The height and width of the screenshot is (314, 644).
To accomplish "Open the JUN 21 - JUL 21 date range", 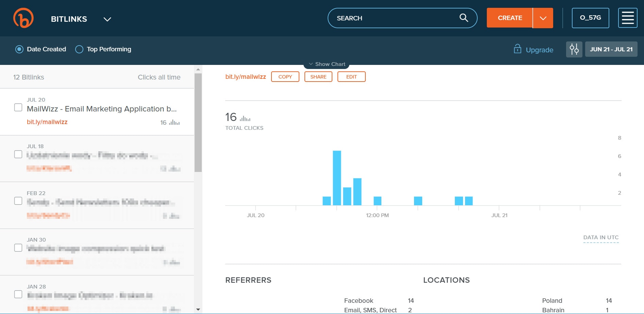I will coord(611,49).
